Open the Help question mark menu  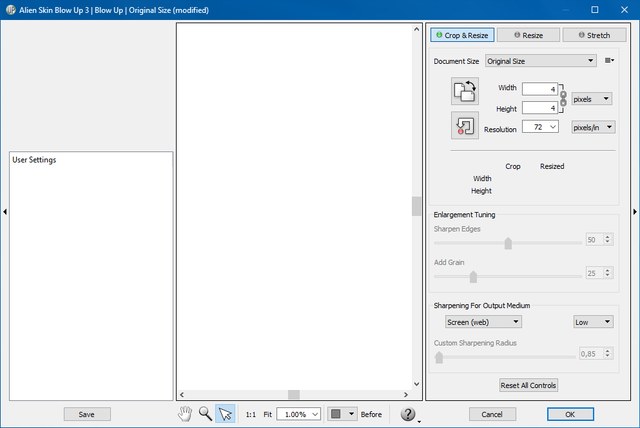click(408, 415)
